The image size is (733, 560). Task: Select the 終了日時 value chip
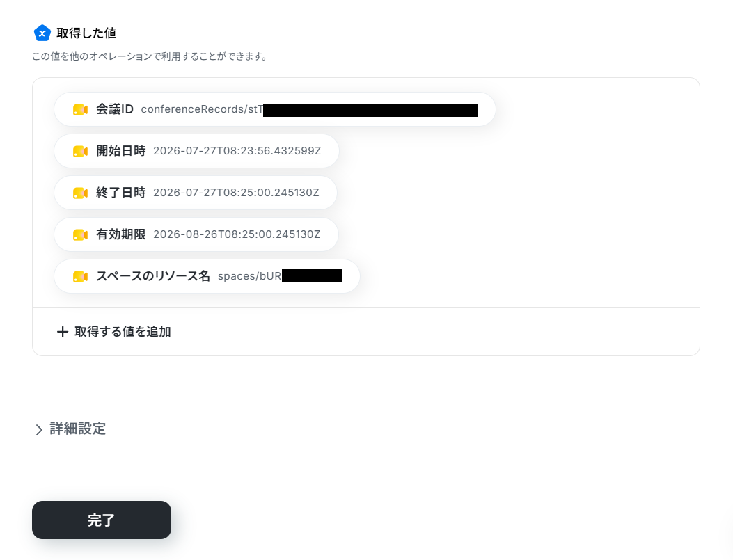[196, 193]
